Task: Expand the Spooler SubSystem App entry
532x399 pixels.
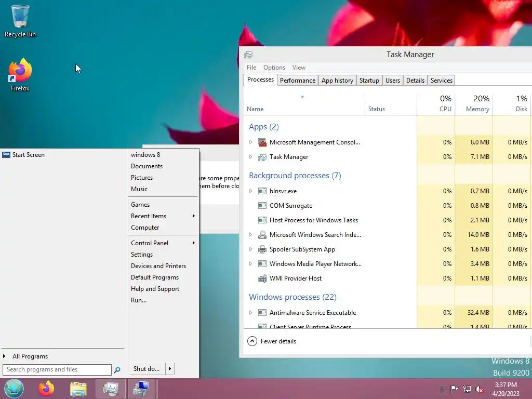Action: tap(251, 249)
